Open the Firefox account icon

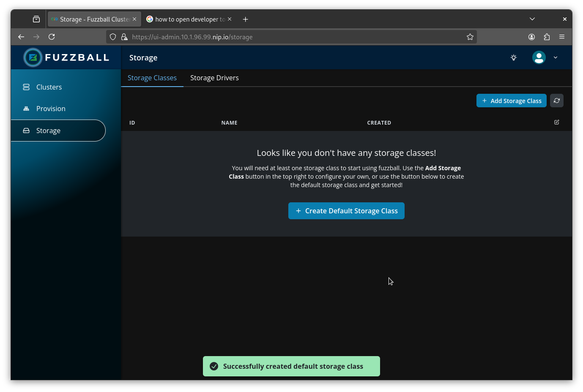pyautogui.click(x=531, y=37)
